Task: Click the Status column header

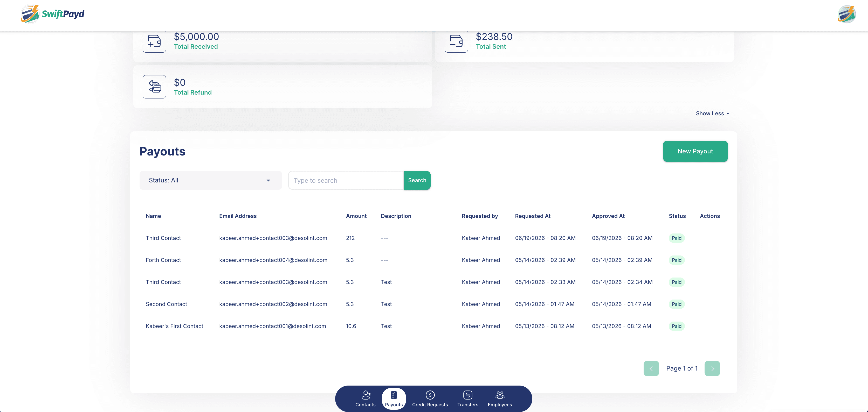Action: [x=677, y=216]
